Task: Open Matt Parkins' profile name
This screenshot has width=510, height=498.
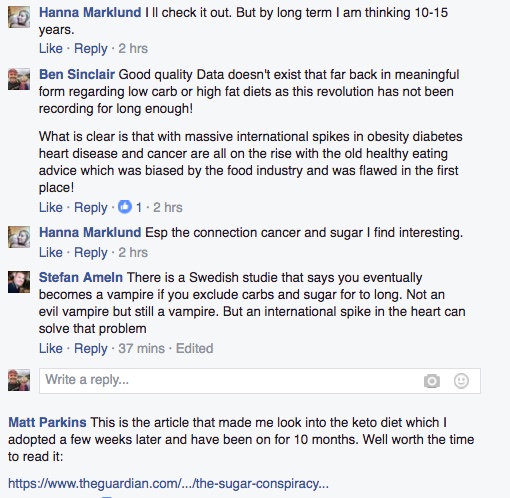Action: [x=47, y=422]
